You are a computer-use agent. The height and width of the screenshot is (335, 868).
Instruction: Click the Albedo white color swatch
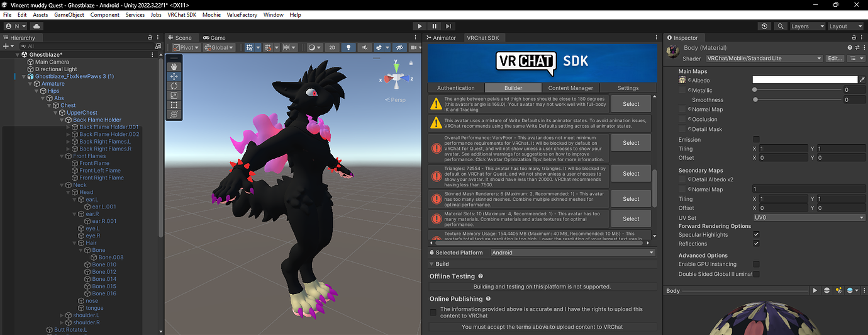805,80
